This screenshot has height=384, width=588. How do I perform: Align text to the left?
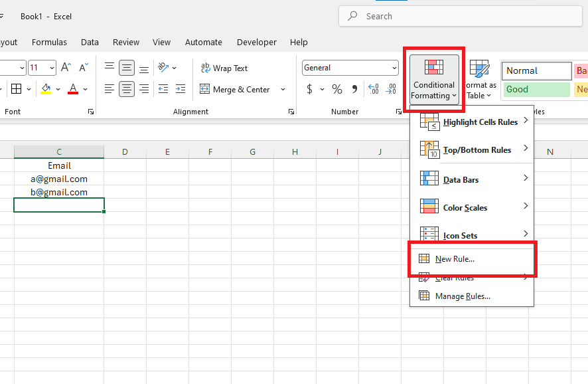110,89
